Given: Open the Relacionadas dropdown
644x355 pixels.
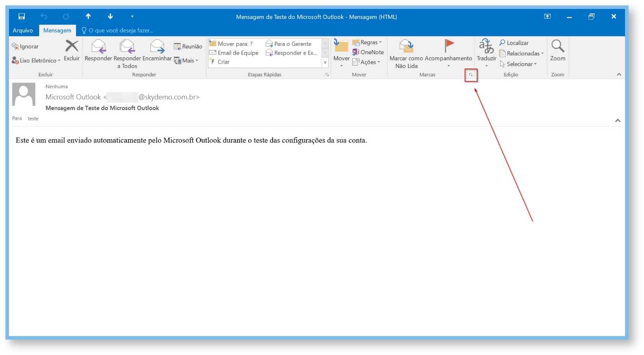Looking at the screenshot, I should click(x=522, y=53).
